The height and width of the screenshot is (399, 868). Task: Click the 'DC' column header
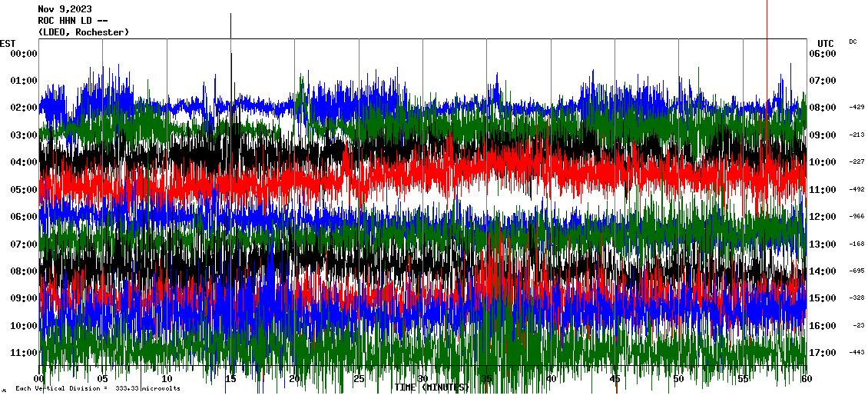[853, 42]
